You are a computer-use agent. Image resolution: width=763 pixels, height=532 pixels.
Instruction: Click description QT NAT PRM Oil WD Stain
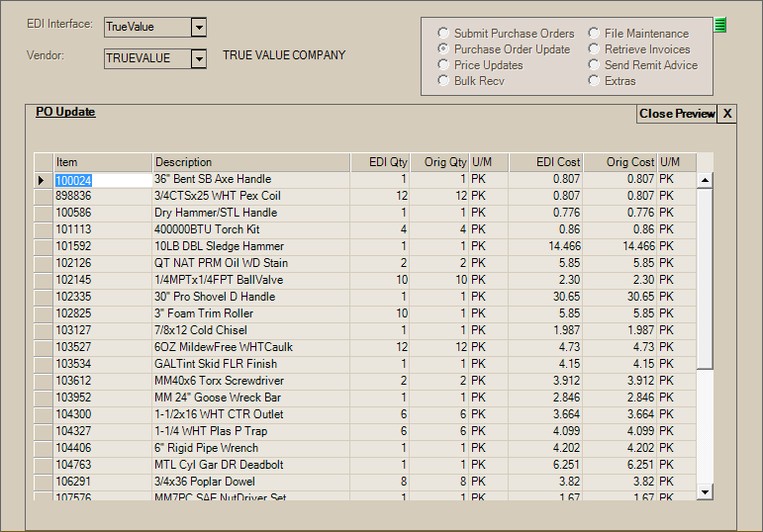click(221, 263)
